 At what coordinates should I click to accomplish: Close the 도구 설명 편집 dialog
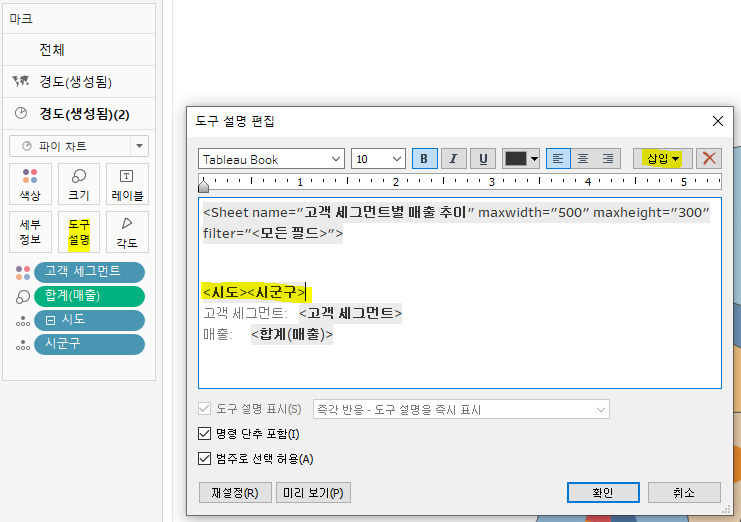717,121
